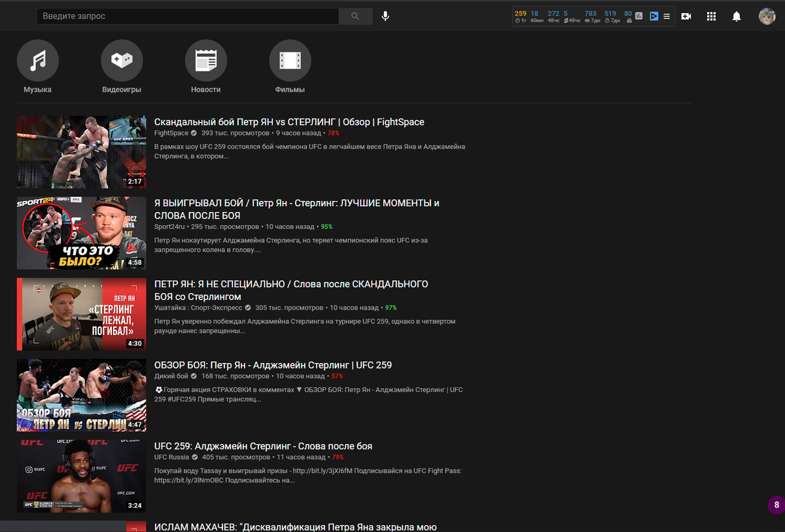Click the orange 259 stat counter
785x532 pixels.
click(x=521, y=16)
